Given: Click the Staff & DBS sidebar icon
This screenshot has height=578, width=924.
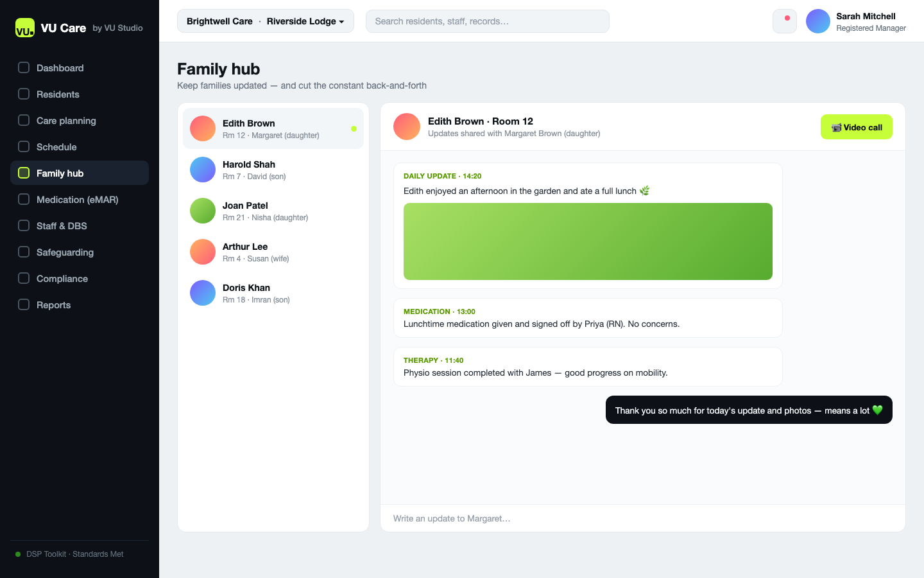Looking at the screenshot, I should pos(24,225).
